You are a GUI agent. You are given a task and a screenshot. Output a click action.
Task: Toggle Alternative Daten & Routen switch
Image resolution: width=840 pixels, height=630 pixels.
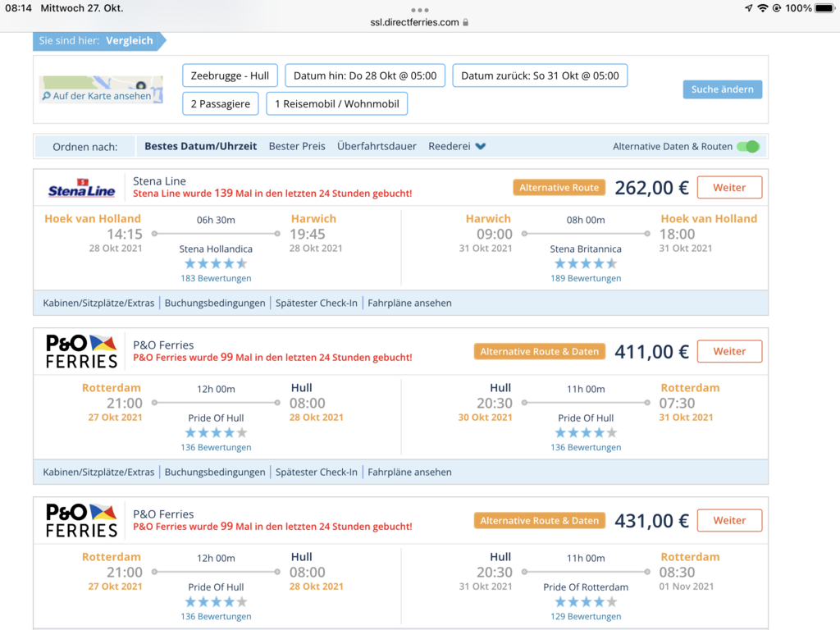point(748,146)
